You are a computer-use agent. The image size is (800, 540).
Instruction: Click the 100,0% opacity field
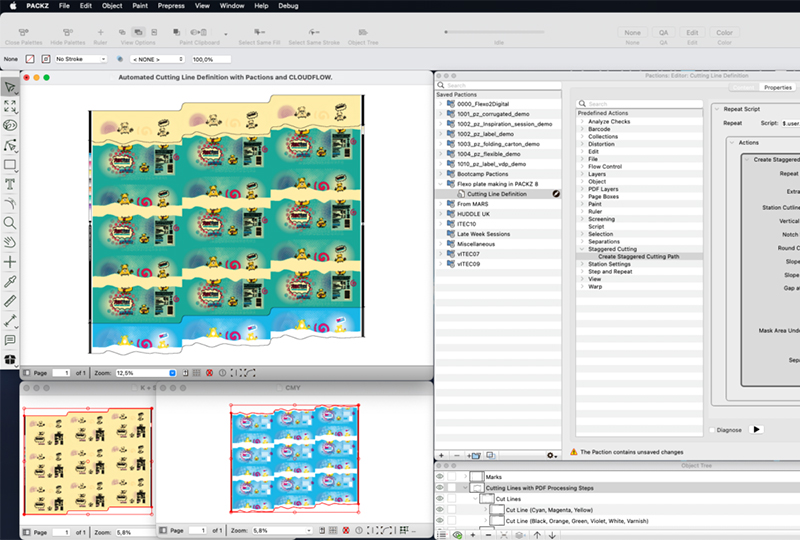[x=211, y=59]
